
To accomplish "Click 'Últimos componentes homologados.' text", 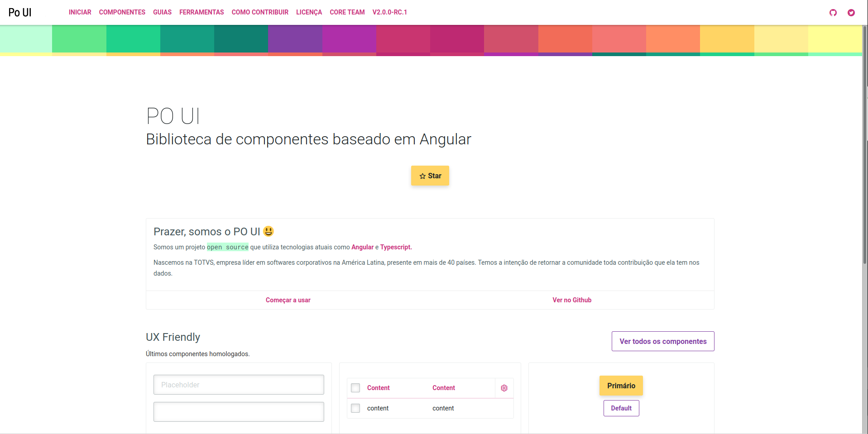I will (198, 354).
